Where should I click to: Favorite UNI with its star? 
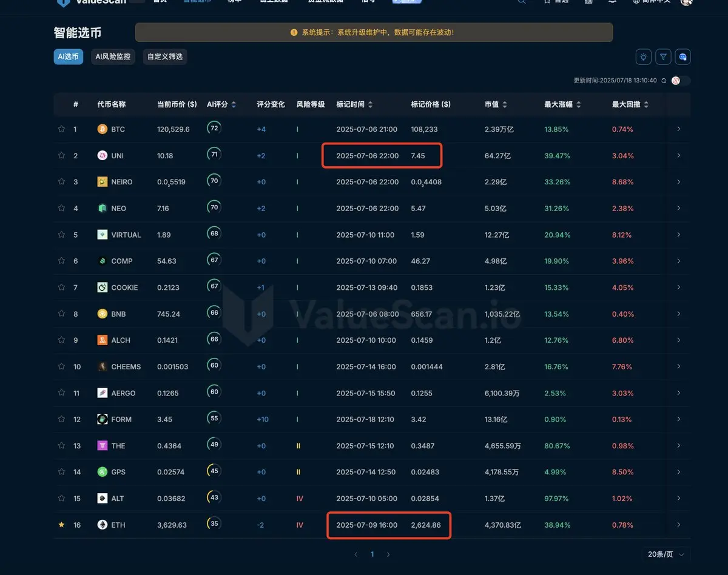click(x=61, y=156)
